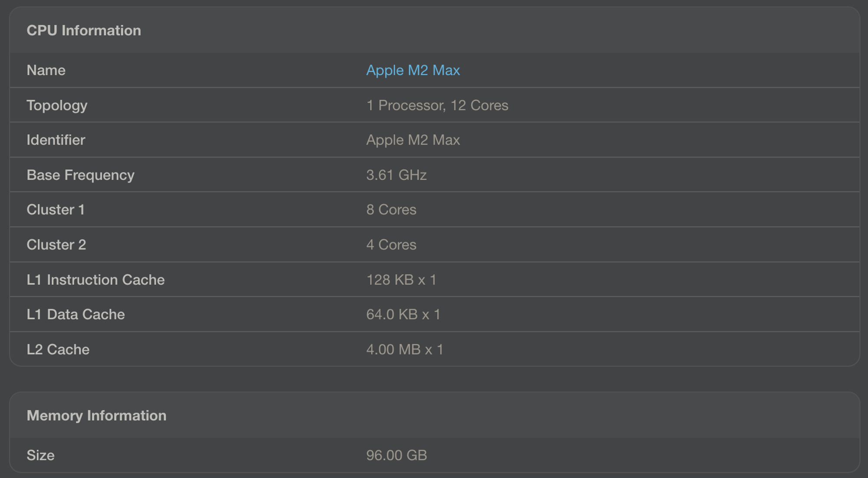
Task: Click the Base Frequency label
Action: [80, 175]
